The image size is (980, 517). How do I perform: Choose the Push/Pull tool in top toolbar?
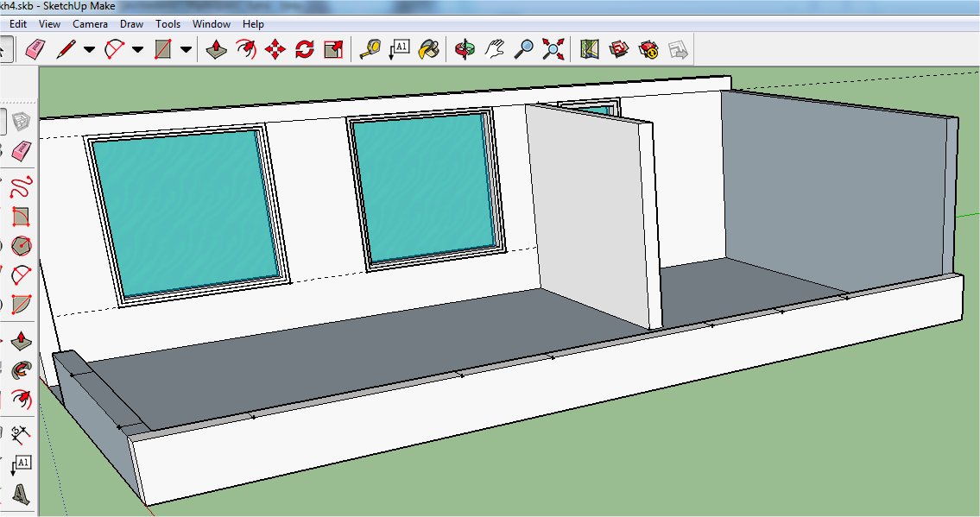(216, 49)
